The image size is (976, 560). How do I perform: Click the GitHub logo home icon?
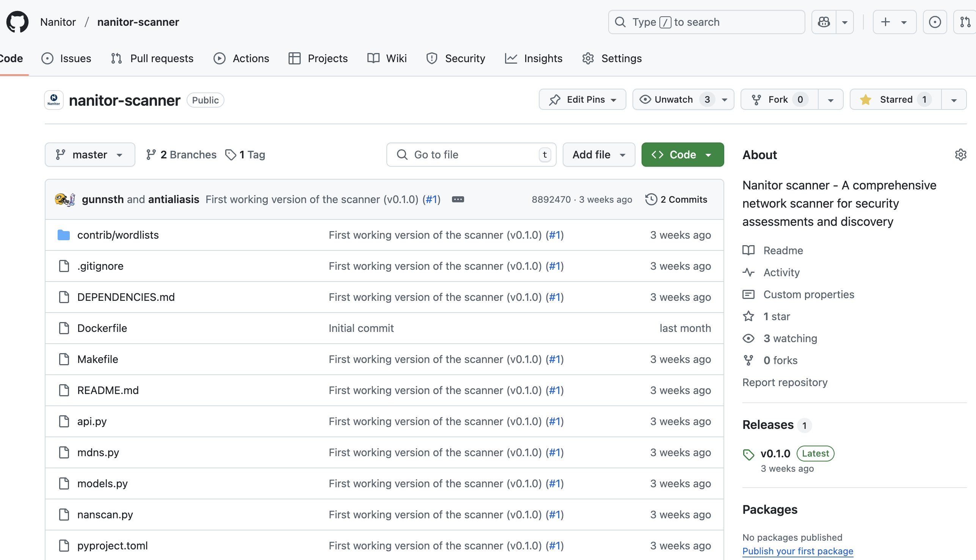pos(17,22)
